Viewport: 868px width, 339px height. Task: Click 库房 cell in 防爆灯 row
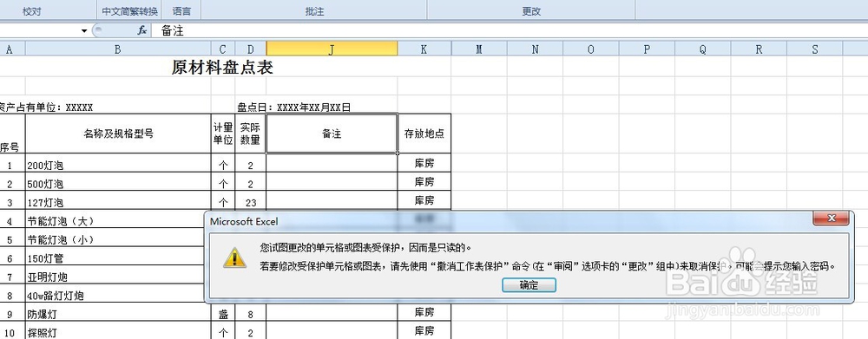[424, 312]
